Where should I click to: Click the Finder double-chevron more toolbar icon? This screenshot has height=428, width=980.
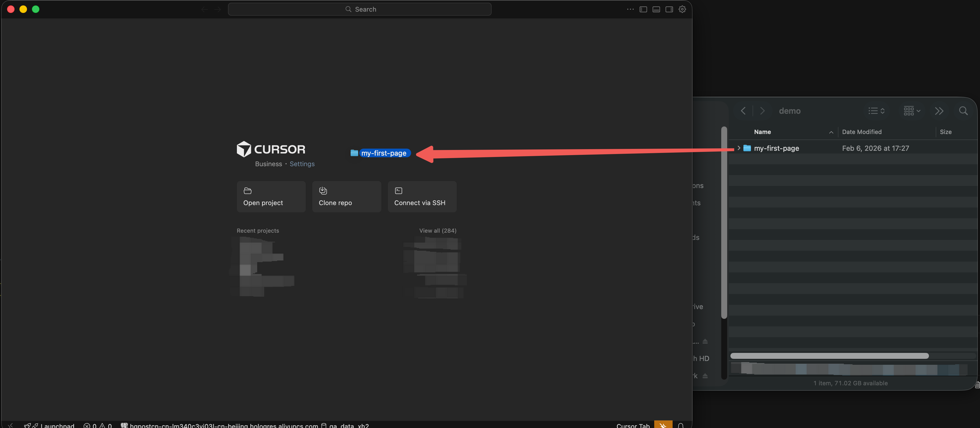pyautogui.click(x=939, y=111)
